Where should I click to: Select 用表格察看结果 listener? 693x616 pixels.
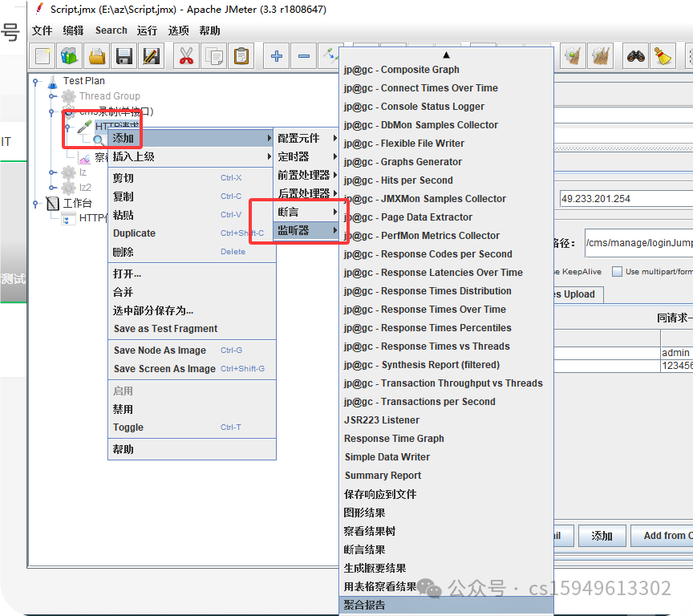447,586
